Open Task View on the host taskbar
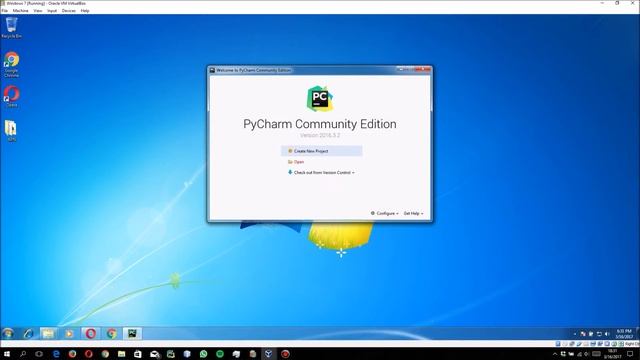The image size is (640, 360). tap(39, 354)
